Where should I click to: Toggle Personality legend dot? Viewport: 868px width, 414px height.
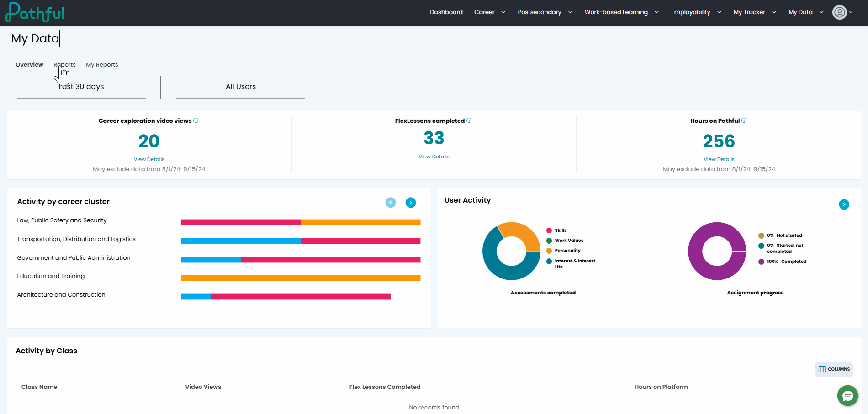(549, 251)
